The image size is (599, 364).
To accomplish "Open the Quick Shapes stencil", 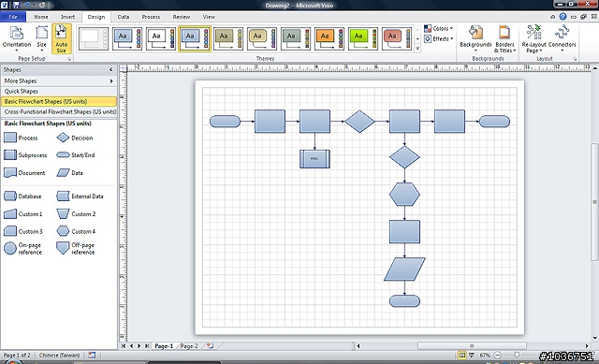I will point(59,92).
